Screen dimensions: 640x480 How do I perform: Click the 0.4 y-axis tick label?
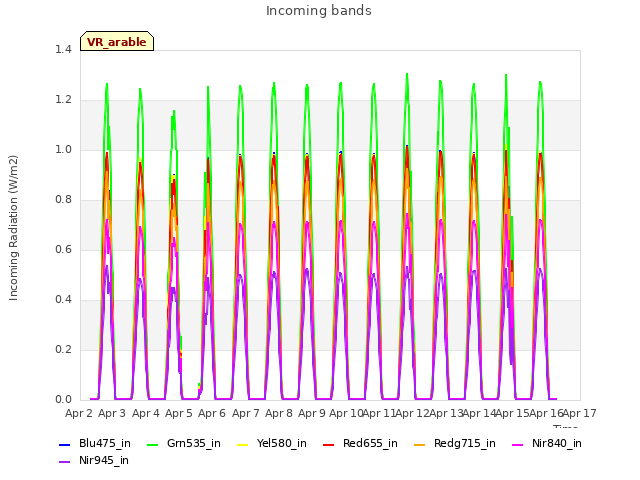pyautogui.click(x=63, y=300)
